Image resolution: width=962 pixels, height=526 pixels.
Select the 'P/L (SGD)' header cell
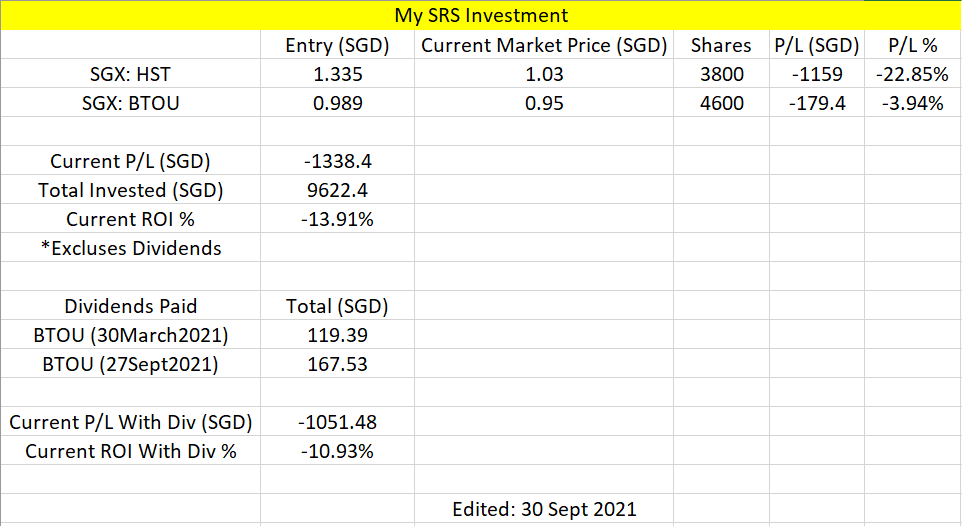click(x=817, y=45)
